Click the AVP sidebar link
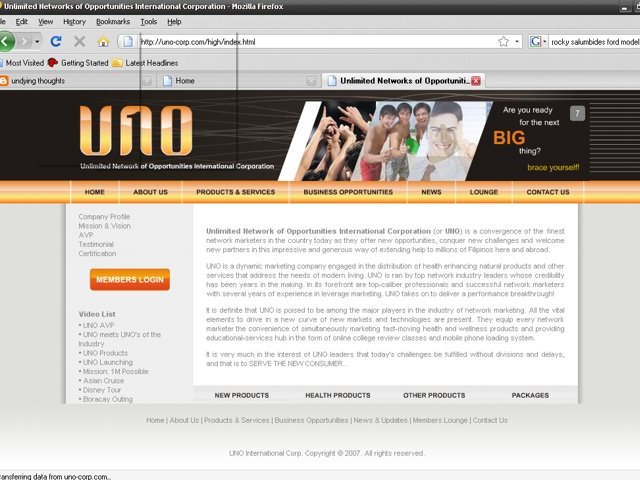 [86, 235]
